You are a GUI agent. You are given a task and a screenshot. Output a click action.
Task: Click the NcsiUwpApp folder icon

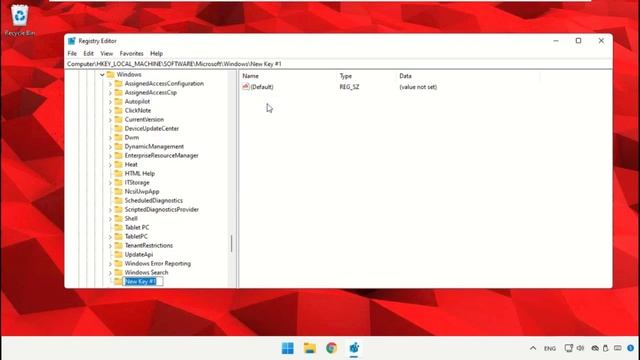pyautogui.click(x=118, y=191)
